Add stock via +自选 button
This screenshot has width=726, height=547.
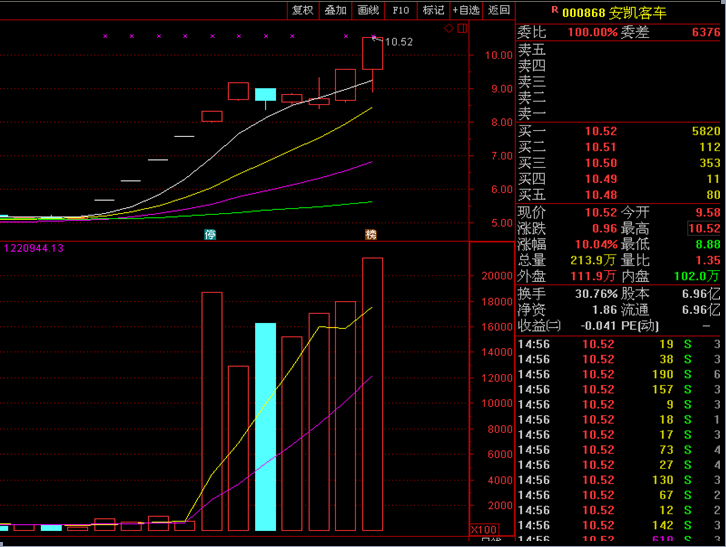[466, 10]
